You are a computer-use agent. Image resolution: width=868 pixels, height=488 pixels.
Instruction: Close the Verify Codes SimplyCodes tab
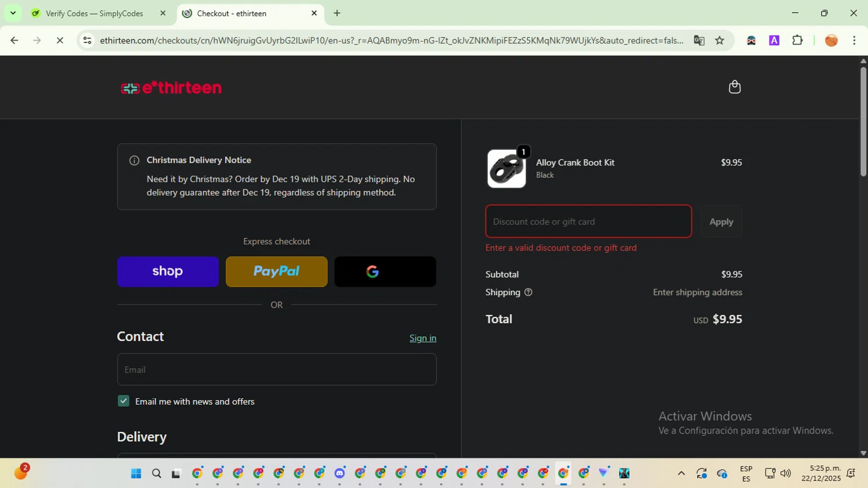163,13
